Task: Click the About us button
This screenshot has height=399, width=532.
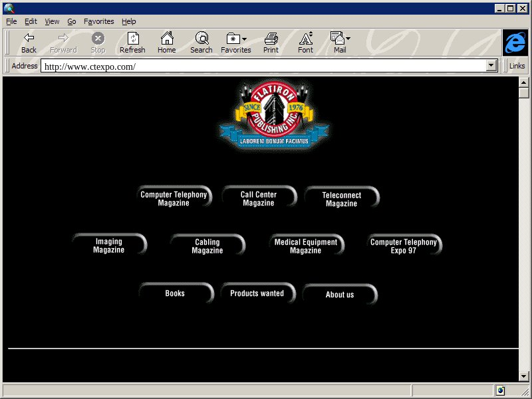Action: click(339, 295)
